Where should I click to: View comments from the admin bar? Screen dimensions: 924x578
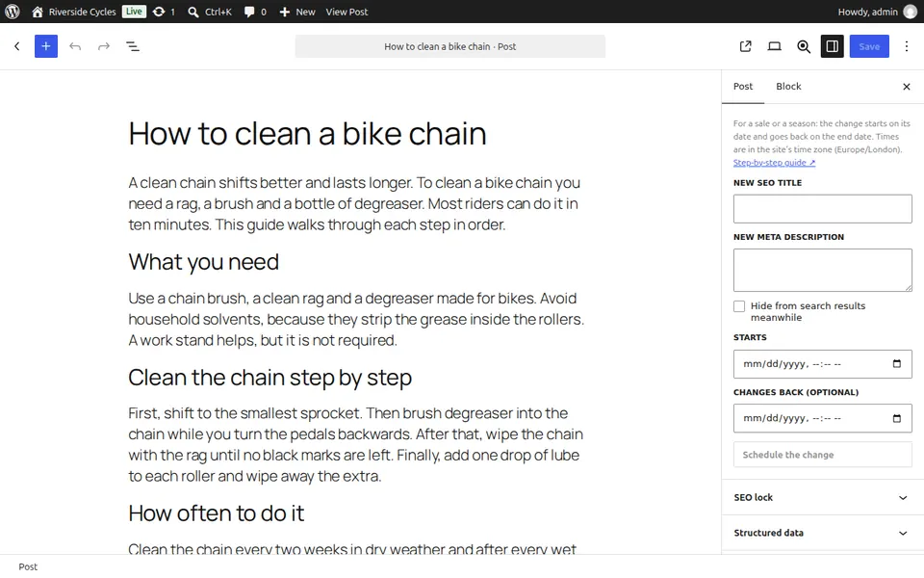tap(255, 12)
